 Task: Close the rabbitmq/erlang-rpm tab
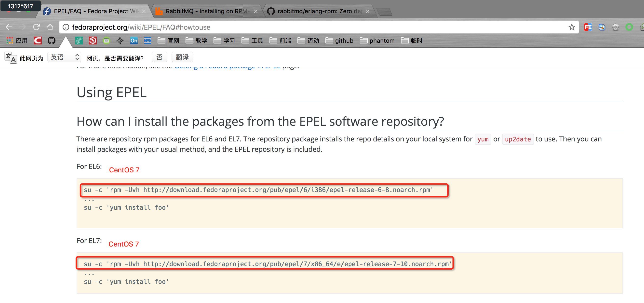[x=367, y=11]
